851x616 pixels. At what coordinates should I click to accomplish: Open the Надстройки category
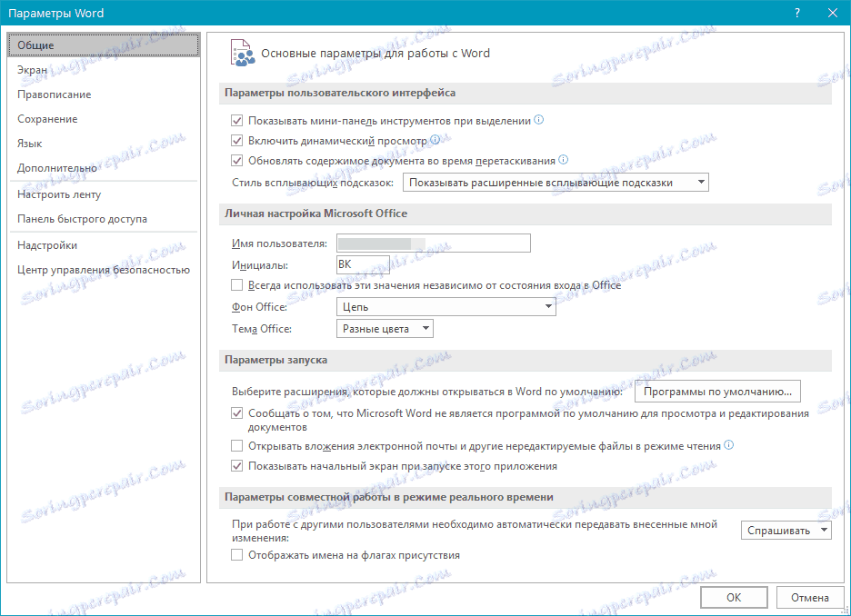click(x=103, y=245)
